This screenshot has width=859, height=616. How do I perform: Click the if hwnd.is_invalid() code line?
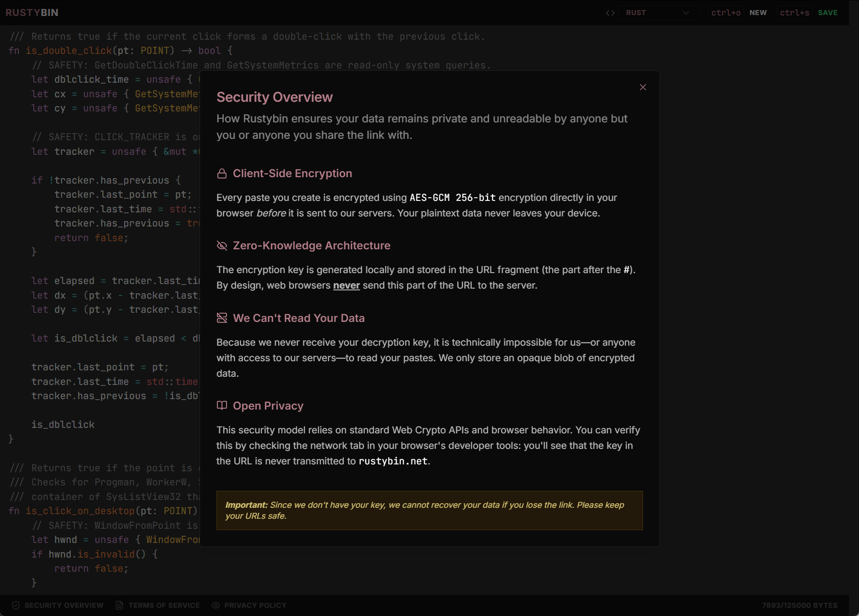(x=95, y=554)
